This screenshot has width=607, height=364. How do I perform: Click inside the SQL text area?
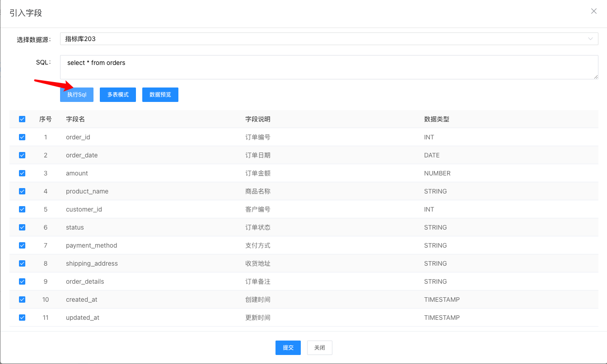(x=329, y=67)
